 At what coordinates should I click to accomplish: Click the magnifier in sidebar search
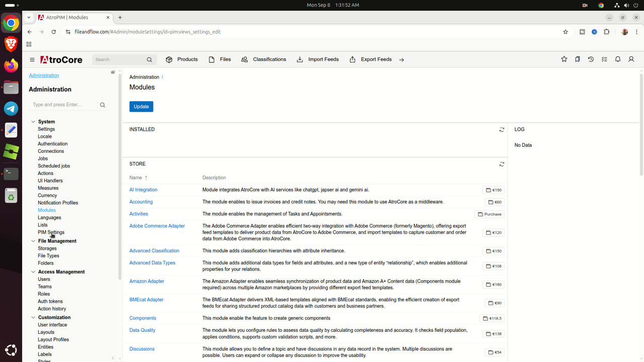click(x=103, y=105)
